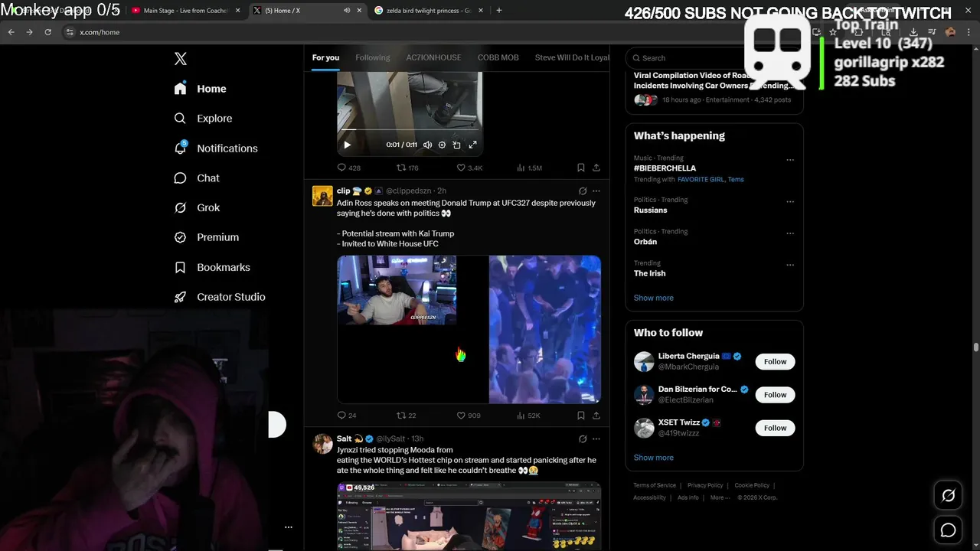Reply to the clip post with 24 replies

point(347,416)
